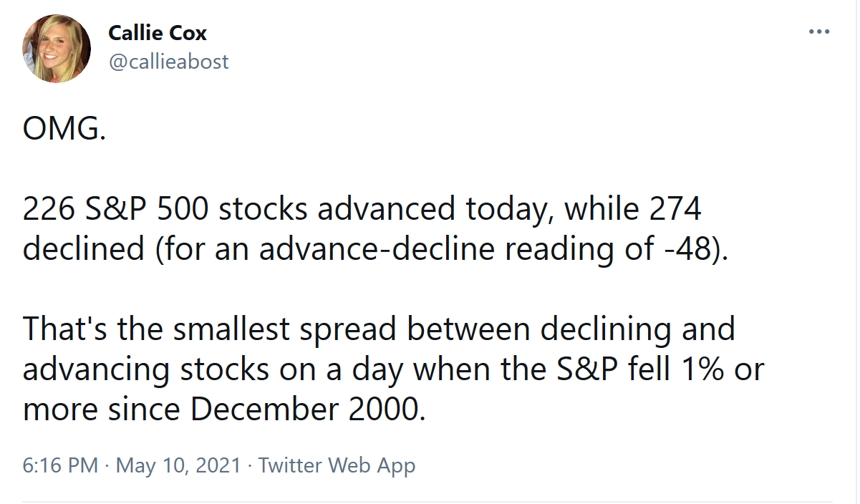Click the "December 2000" text
The height and width of the screenshot is (504, 860).
click(x=304, y=409)
